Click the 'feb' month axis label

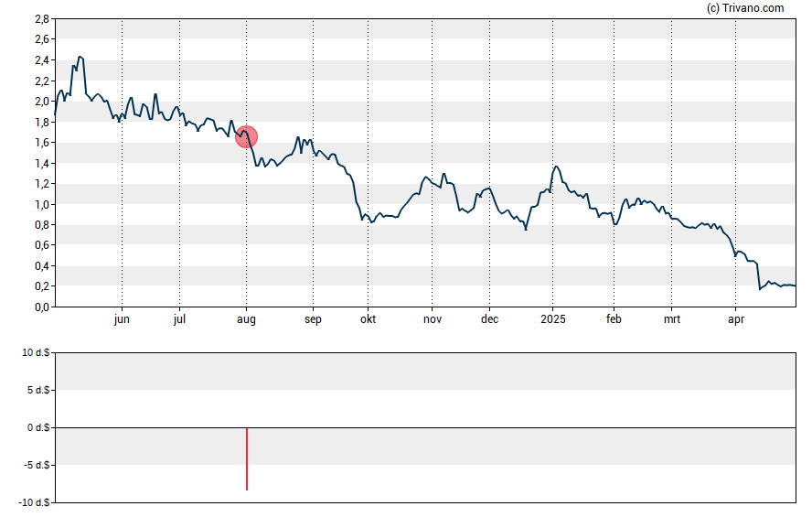[614, 319]
